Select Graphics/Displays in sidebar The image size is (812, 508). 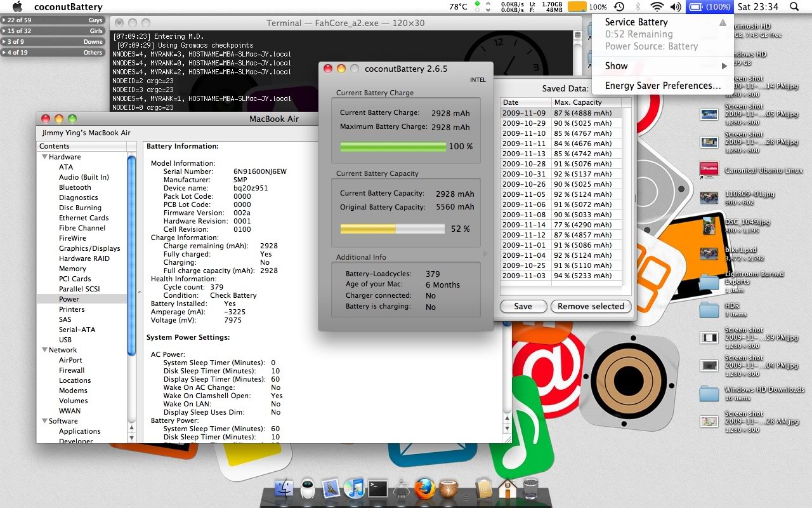click(82, 248)
